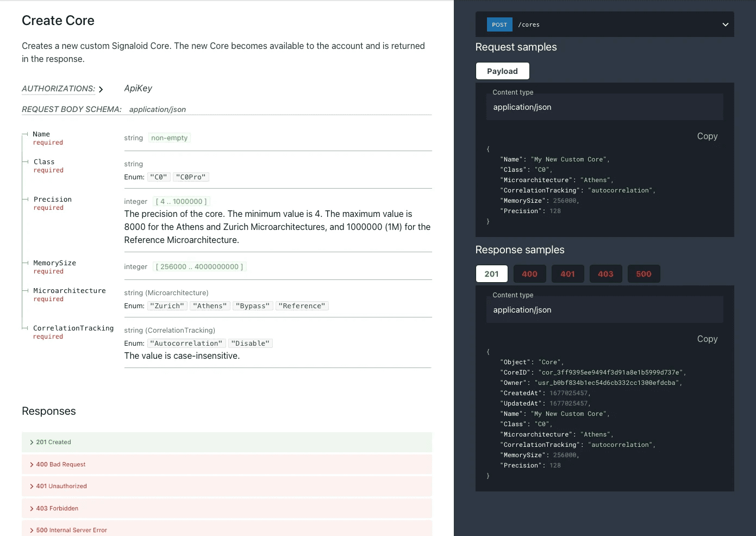This screenshot has width=756, height=536.
Task: Click the /cores path text
Action: (529, 24)
